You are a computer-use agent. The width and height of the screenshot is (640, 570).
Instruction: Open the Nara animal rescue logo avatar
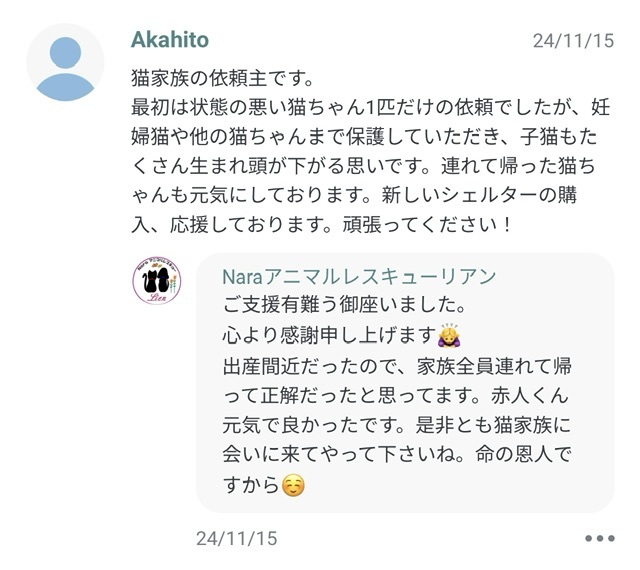coord(157,283)
